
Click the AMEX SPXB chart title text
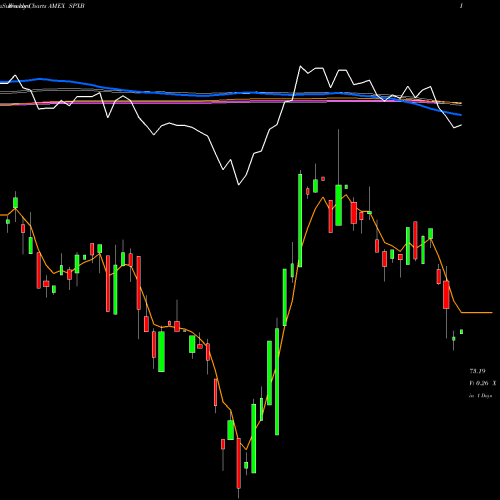point(66,6)
